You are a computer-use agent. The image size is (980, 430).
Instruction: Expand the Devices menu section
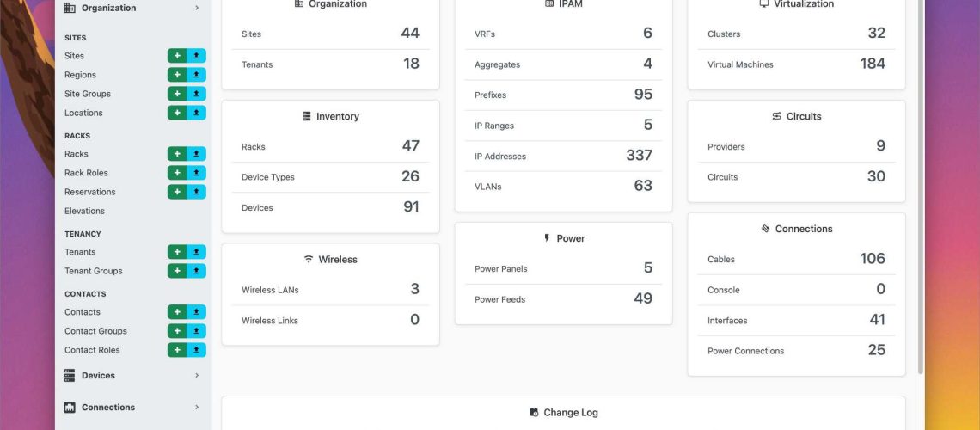pyautogui.click(x=132, y=376)
